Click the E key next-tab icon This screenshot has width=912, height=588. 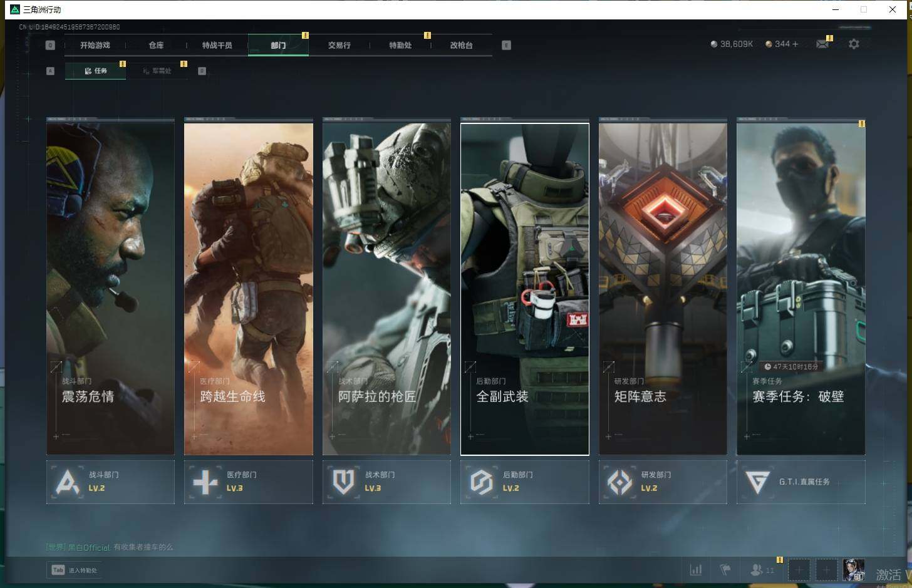(x=506, y=45)
